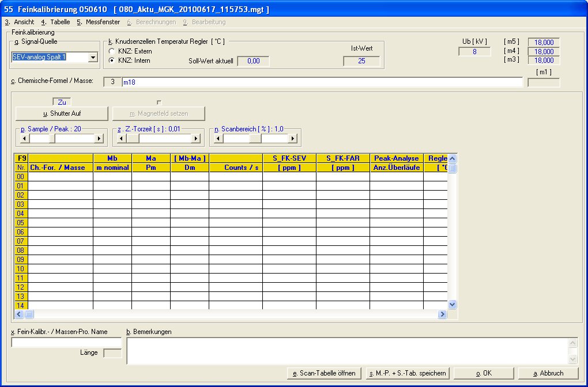This screenshot has width=588, height=387.
Task: Increase Scanbereich with right arrow
Action: [292, 139]
